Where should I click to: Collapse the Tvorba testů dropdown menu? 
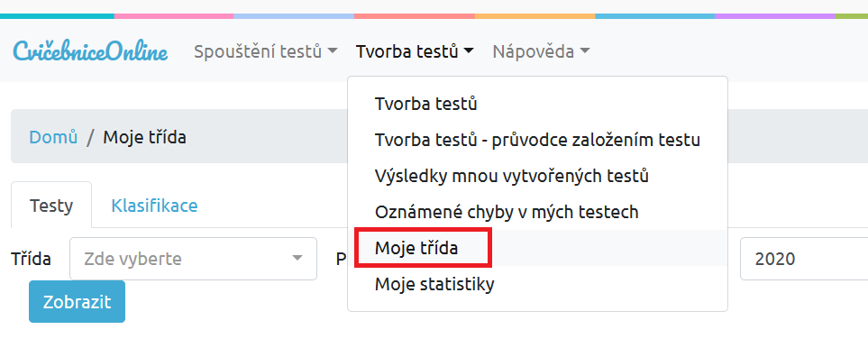click(415, 51)
